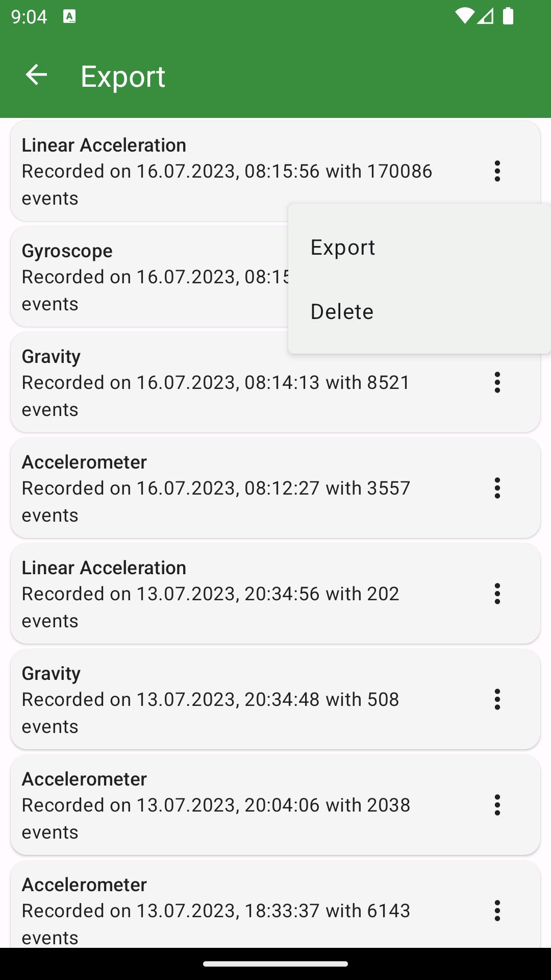Select the Gyroscope recording card
Screen dimensions: 551x980
tap(149, 277)
